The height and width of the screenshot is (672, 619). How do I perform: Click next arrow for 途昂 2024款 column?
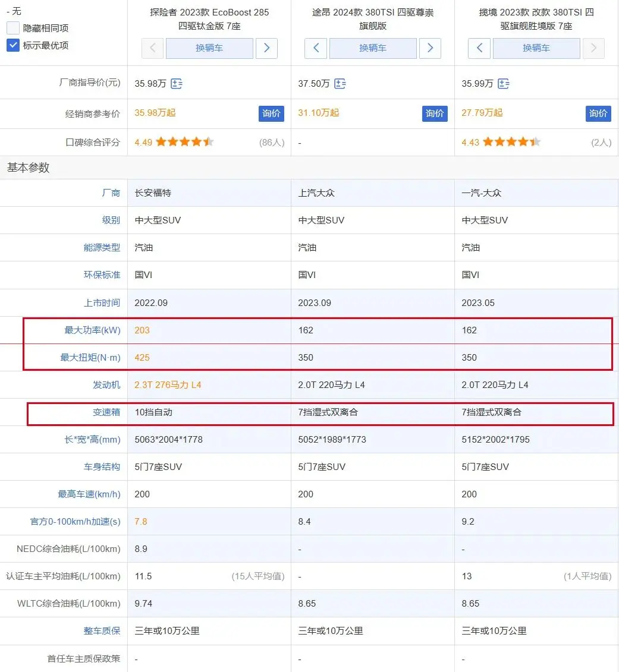430,48
